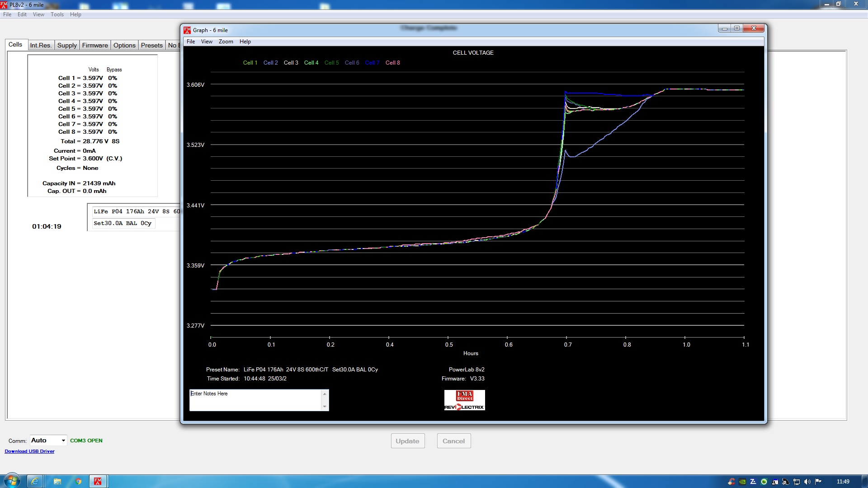Open the FMA app taskbar icon
868x488 pixels.
tap(98, 481)
